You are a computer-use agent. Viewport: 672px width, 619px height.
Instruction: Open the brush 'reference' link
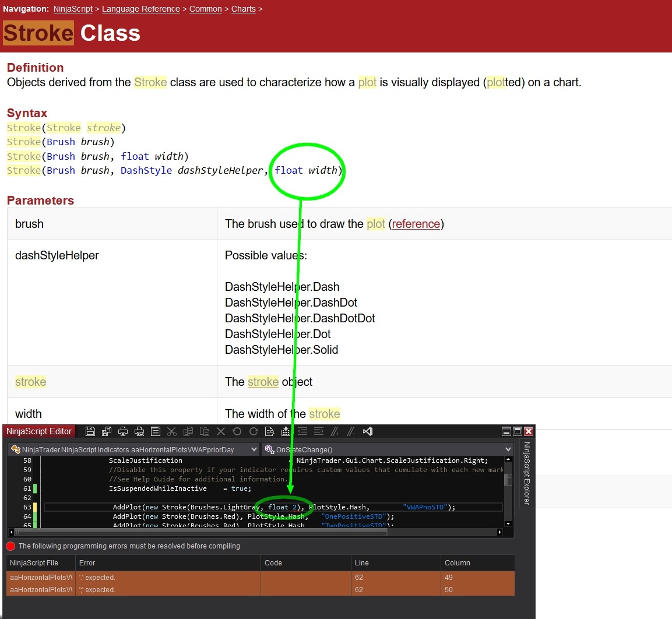click(x=416, y=224)
